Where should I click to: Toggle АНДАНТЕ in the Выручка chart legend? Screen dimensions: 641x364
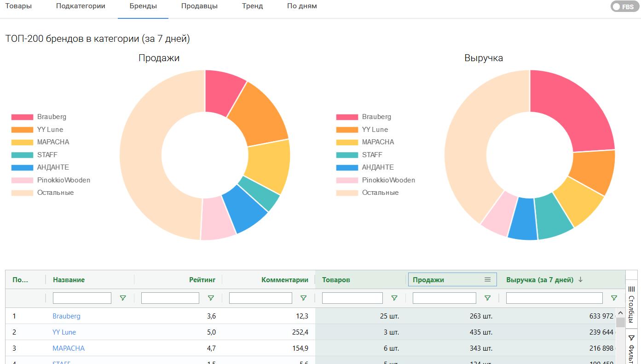point(365,167)
